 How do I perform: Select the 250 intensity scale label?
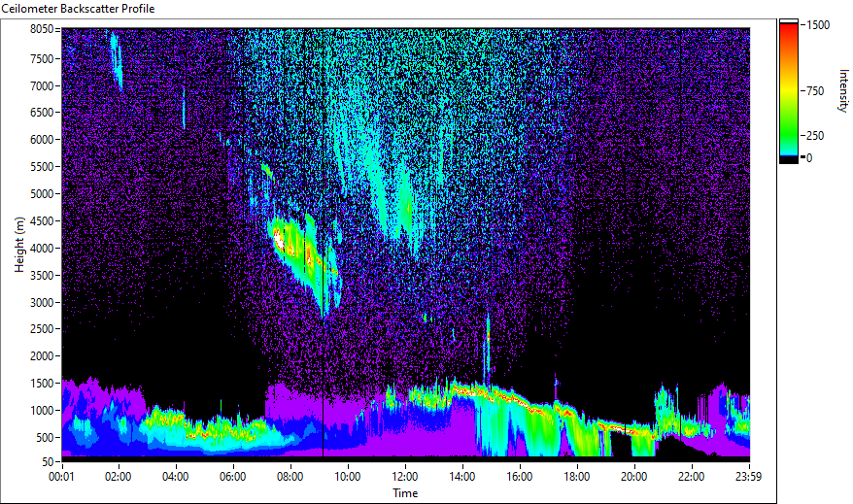pyautogui.click(x=815, y=136)
